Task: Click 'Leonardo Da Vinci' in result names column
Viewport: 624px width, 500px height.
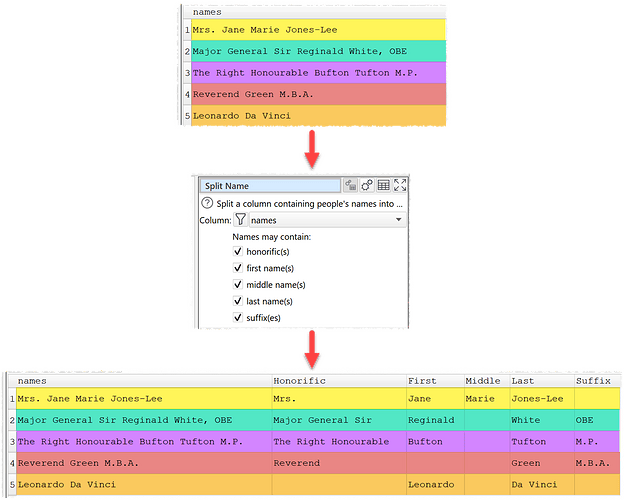Action: click(x=144, y=484)
